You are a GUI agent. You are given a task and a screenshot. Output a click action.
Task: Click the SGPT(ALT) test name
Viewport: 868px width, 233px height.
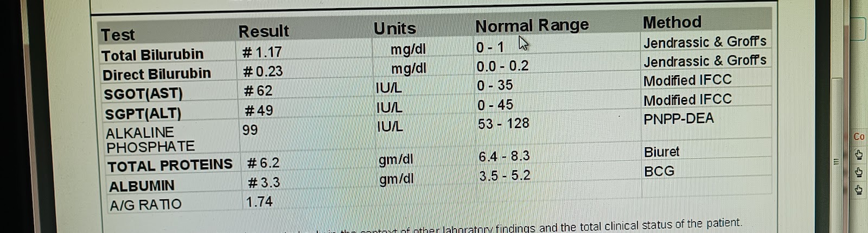tap(143, 114)
